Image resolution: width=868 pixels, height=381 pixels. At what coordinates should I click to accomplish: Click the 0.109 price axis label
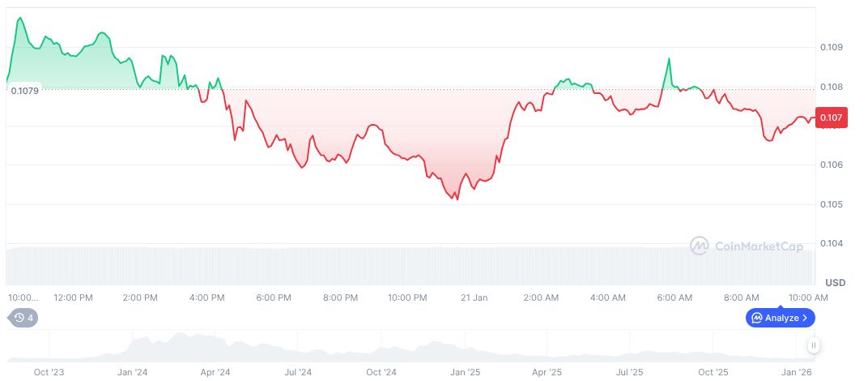pyautogui.click(x=832, y=47)
